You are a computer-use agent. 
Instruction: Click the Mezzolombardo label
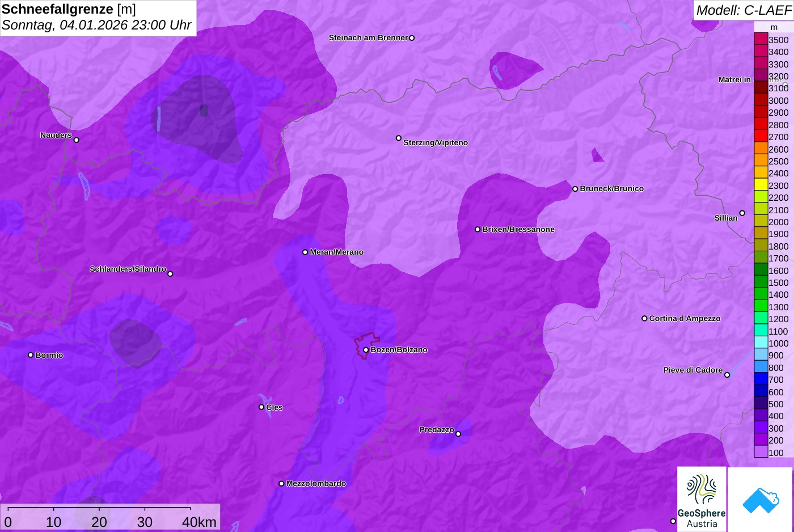coord(316,483)
